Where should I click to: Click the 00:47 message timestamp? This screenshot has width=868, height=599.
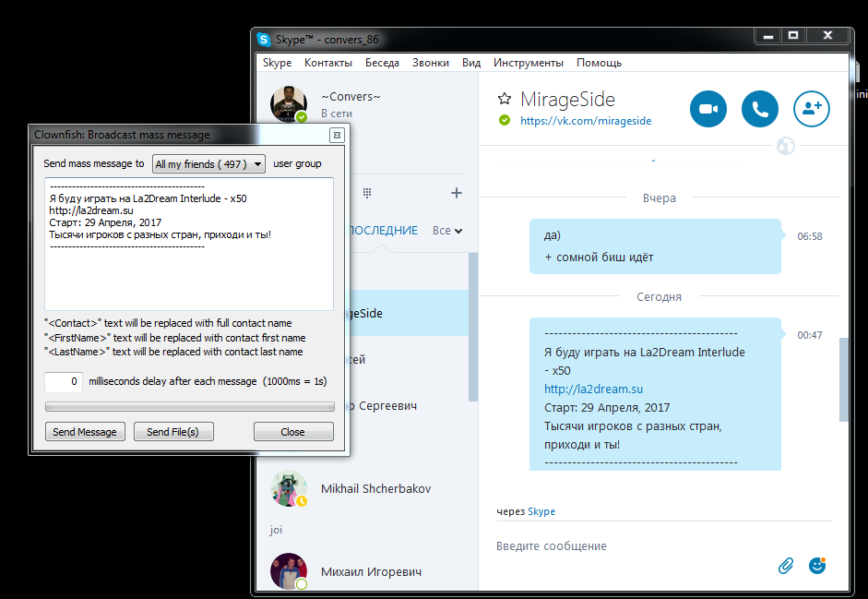[809, 335]
